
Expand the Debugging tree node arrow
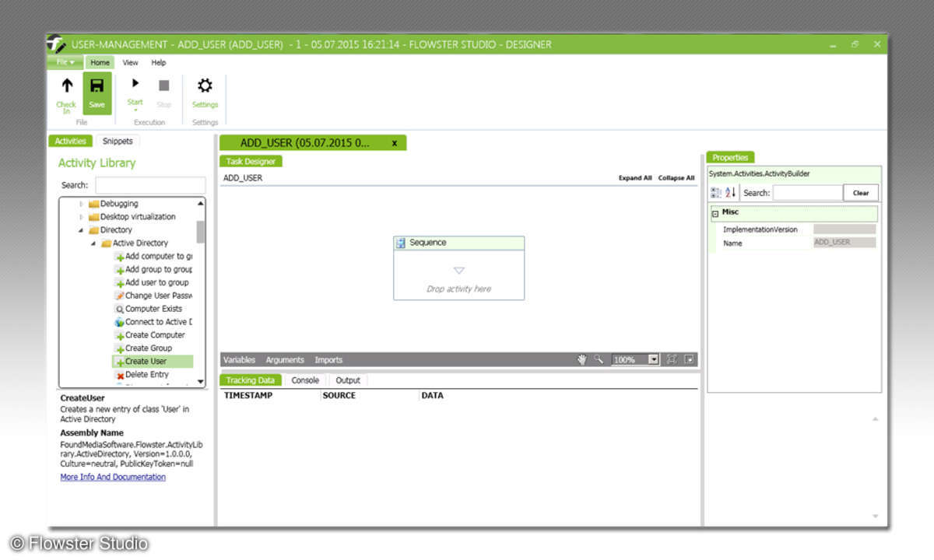(81, 204)
